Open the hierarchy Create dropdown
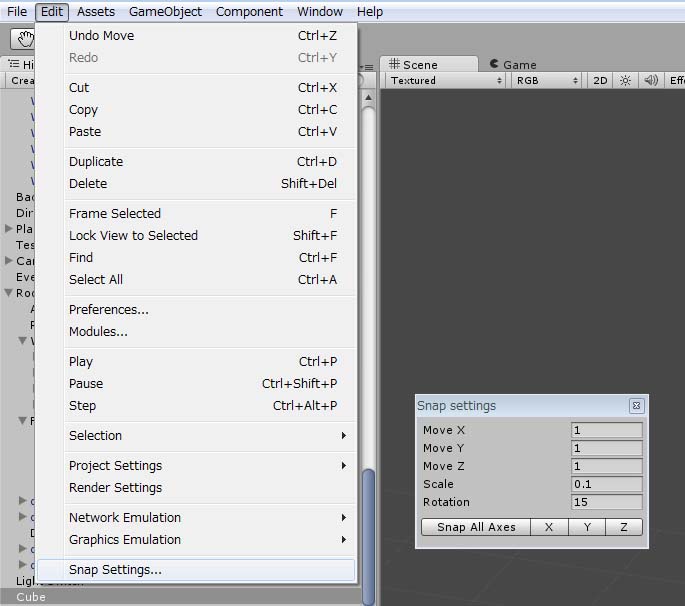 point(21,81)
